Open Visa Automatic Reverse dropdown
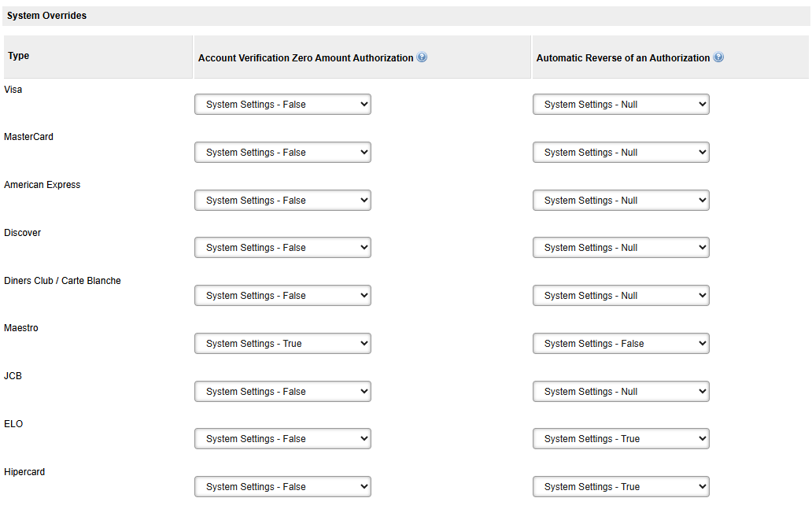 pyautogui.click(x=621, y=105)
